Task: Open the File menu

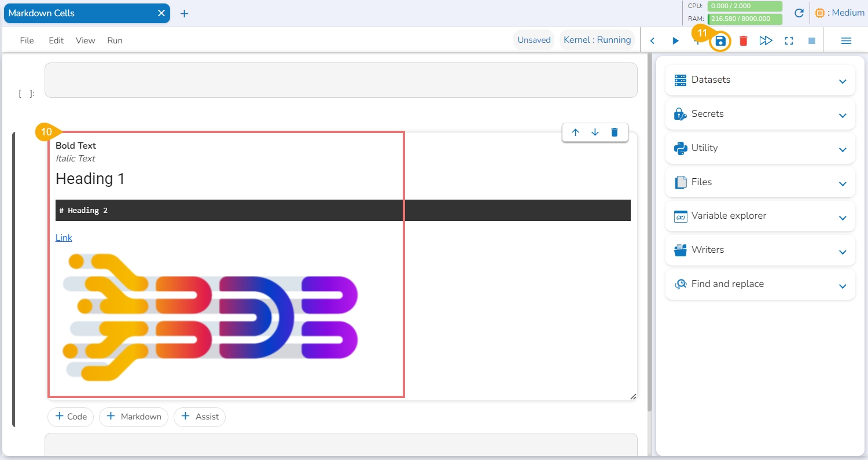Action: coord(27,41)
